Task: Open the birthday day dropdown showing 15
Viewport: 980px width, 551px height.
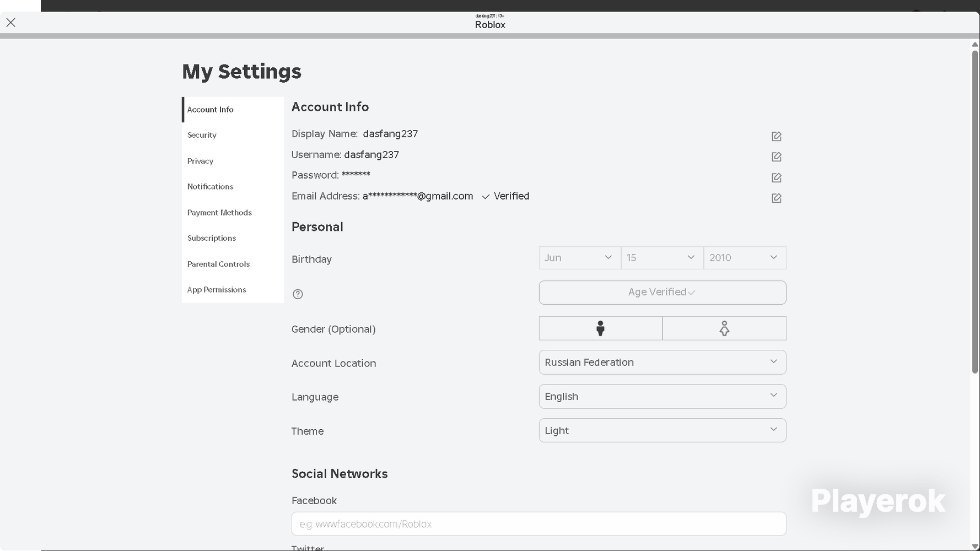Action: (x=662, y=258)
